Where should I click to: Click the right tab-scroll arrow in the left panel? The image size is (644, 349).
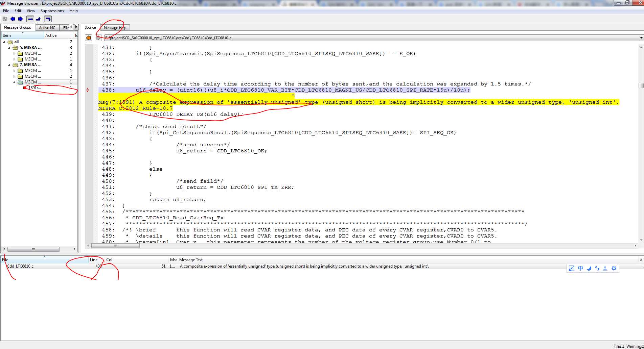point(76,27)
